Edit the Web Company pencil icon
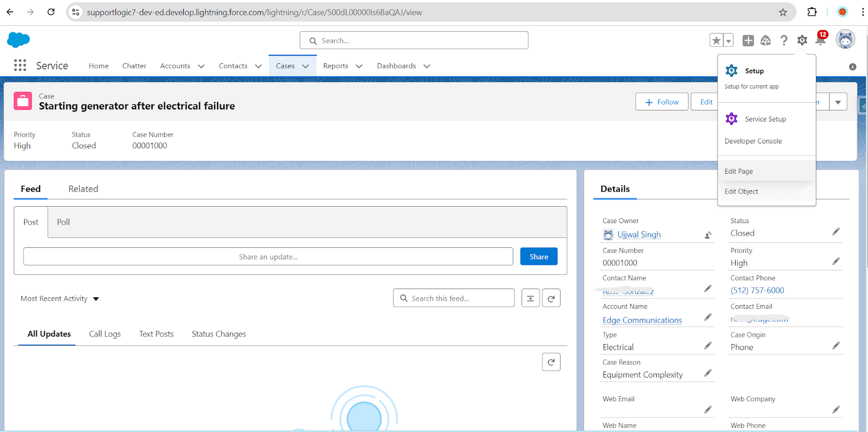 836,409
